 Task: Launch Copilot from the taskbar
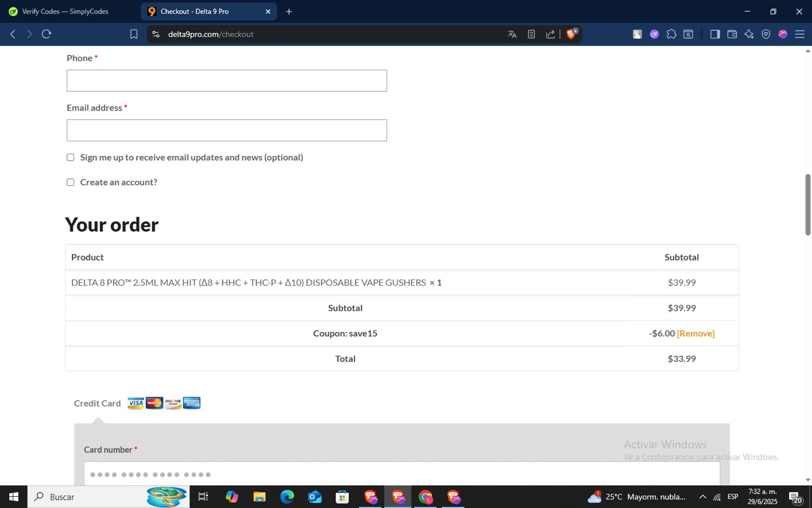232,497
